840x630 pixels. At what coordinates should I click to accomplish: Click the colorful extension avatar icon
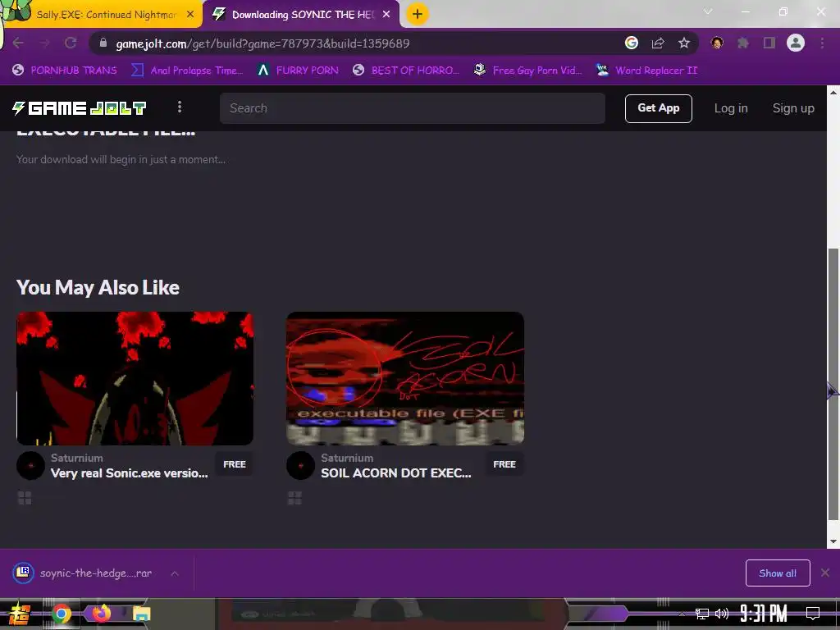tap(717, 43)
